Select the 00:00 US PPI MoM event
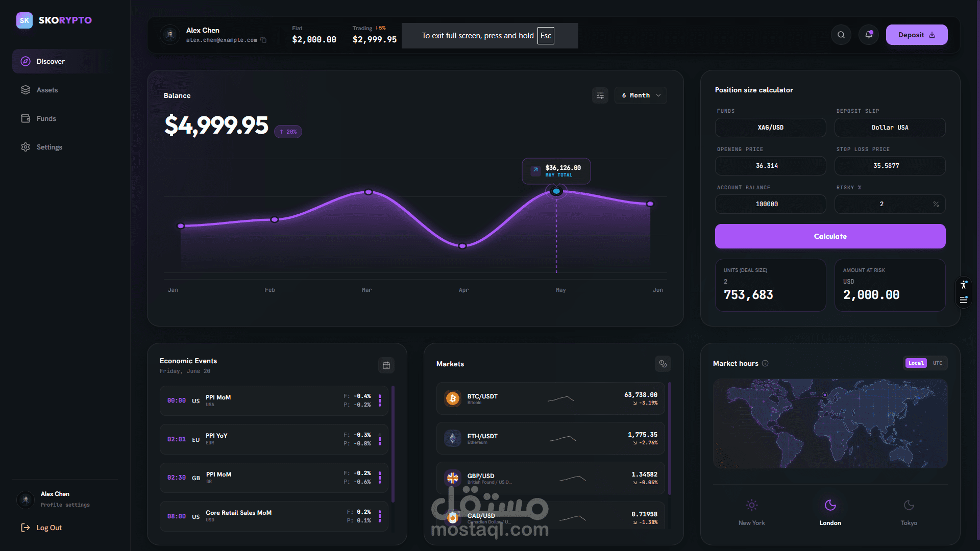Image resolution: width=980 pixels, height=551 pixels. pyautogui.click(x=274, y=400)
